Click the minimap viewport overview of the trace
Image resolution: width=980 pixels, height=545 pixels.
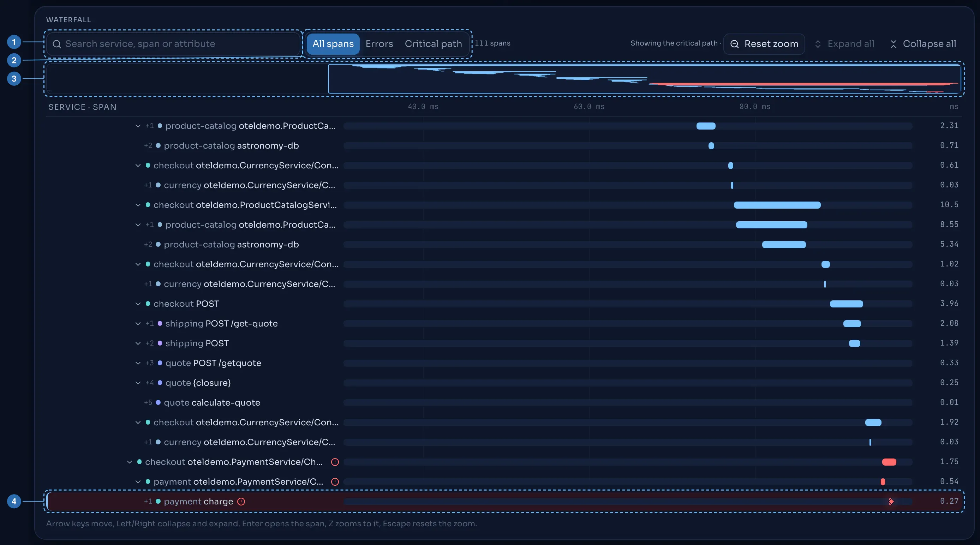click(x=645, y=79)
